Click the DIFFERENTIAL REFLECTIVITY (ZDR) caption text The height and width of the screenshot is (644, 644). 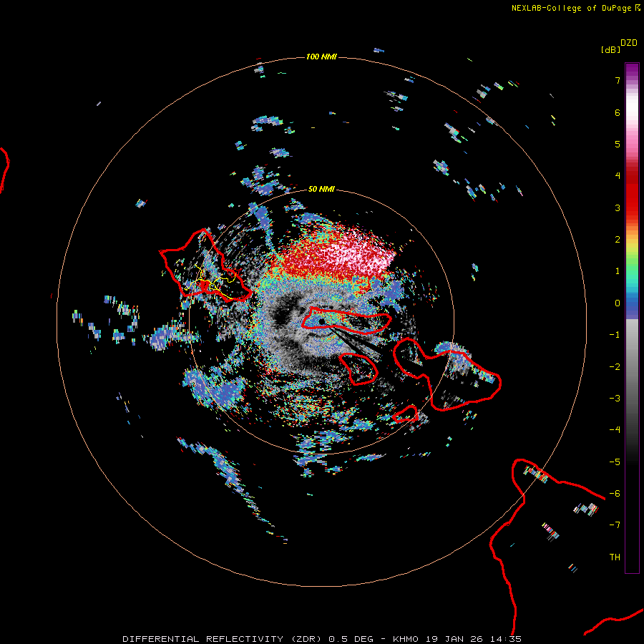point(222,639)
